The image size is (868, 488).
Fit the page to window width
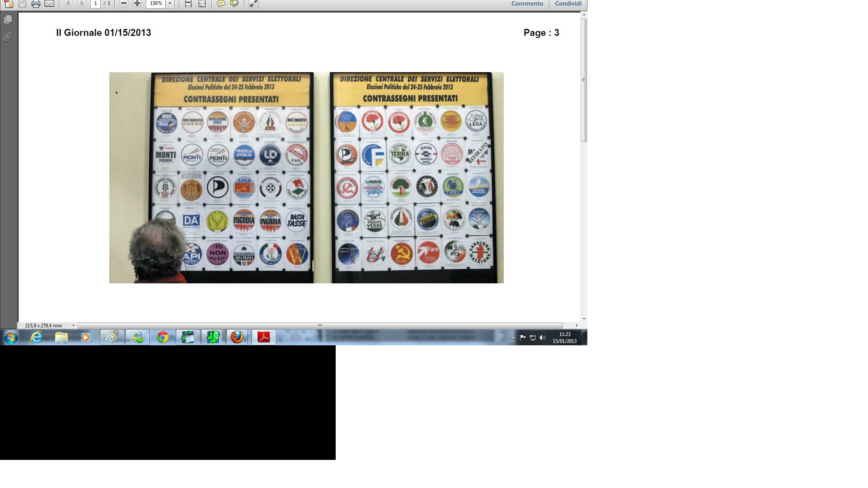coord(188,4)
